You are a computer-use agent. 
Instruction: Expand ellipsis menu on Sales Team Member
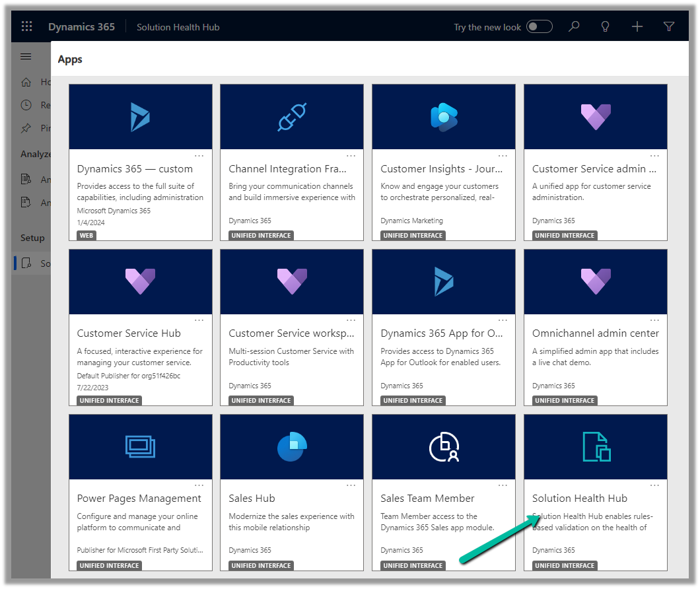click(503, 485)
